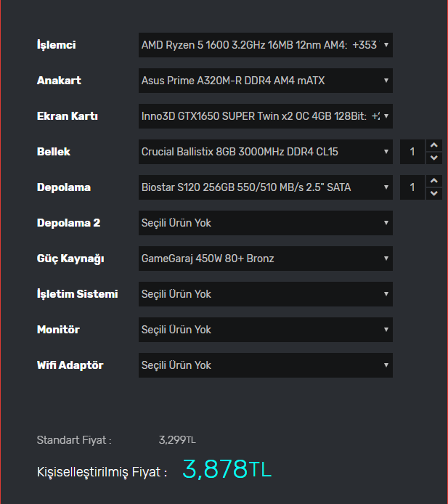Click the Anakart label
Image resolution: width=448 pixels, height=504 pixels.
(59, 81)
